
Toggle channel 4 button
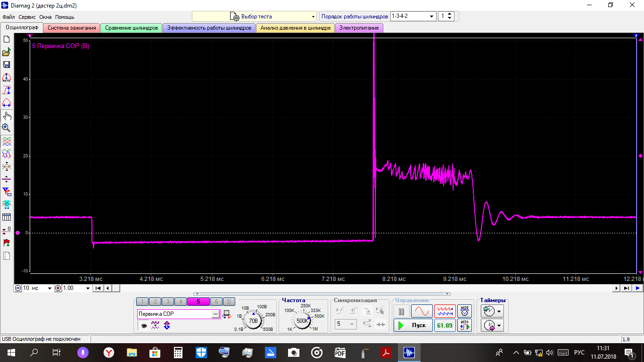[x=180, y=302]
